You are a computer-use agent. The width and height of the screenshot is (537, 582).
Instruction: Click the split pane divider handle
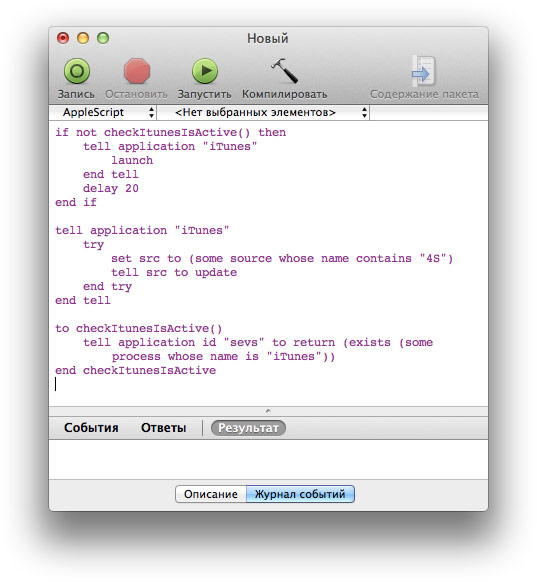point(268,411)
